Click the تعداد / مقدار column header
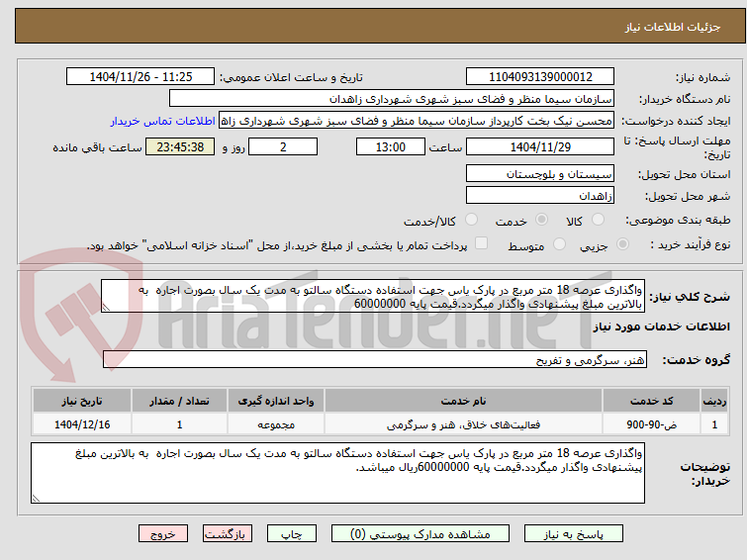 180,401
